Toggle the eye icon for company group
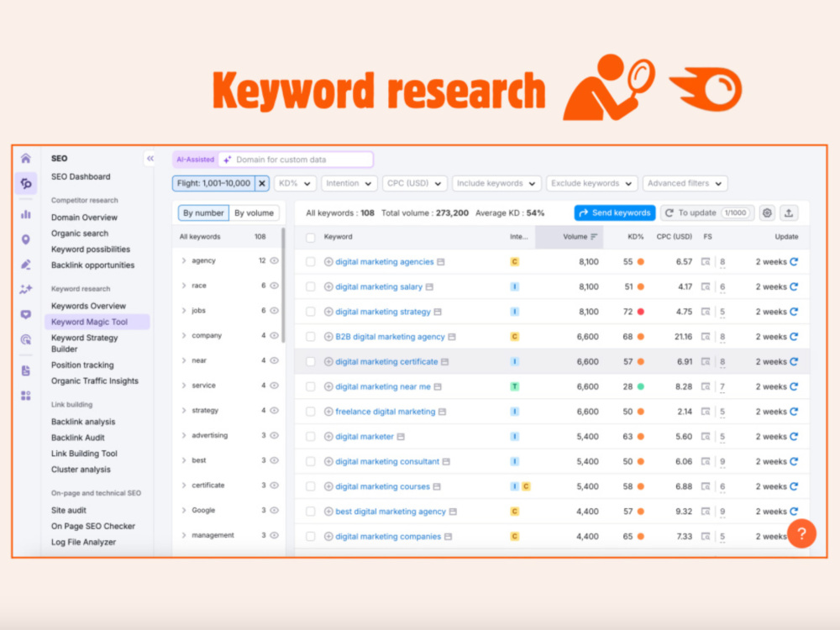 point(275,335)
